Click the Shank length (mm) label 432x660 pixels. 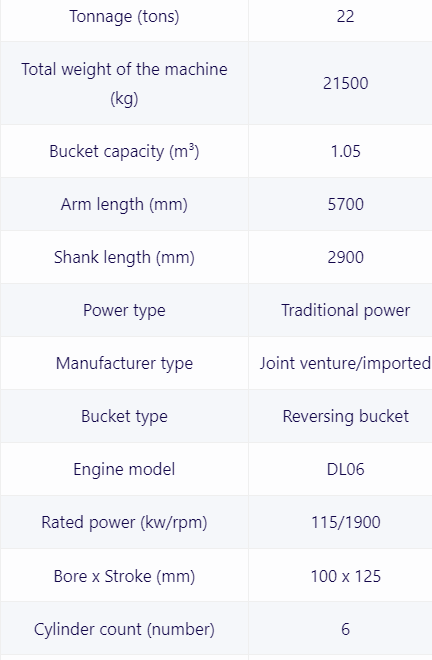click(x=124, y=258)
